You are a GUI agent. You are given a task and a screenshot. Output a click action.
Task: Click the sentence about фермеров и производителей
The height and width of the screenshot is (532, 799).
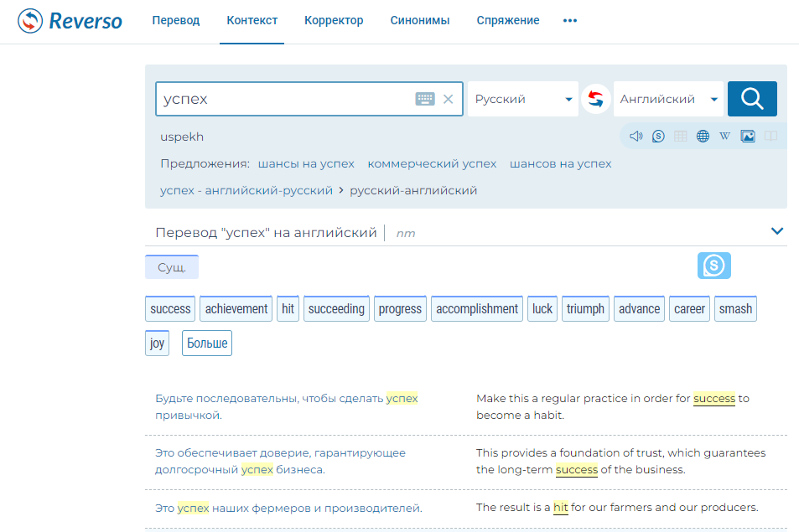click(x=289, y=508)
